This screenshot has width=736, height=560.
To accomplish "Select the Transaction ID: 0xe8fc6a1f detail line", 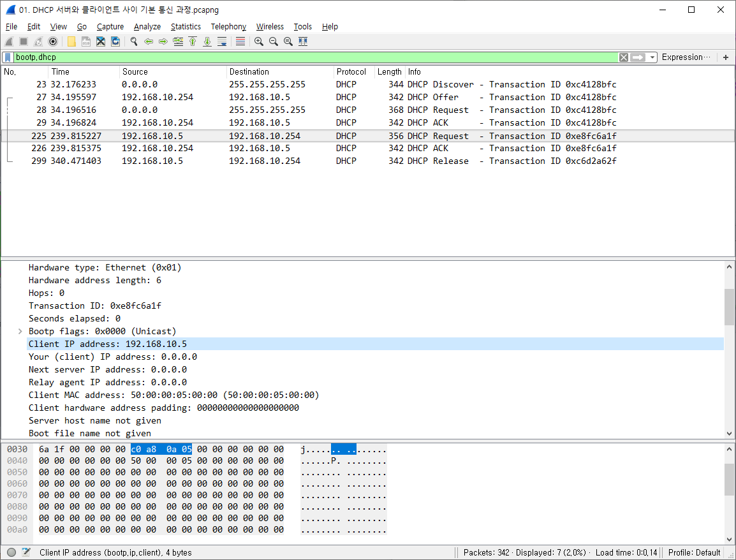I will pos(95,306).
